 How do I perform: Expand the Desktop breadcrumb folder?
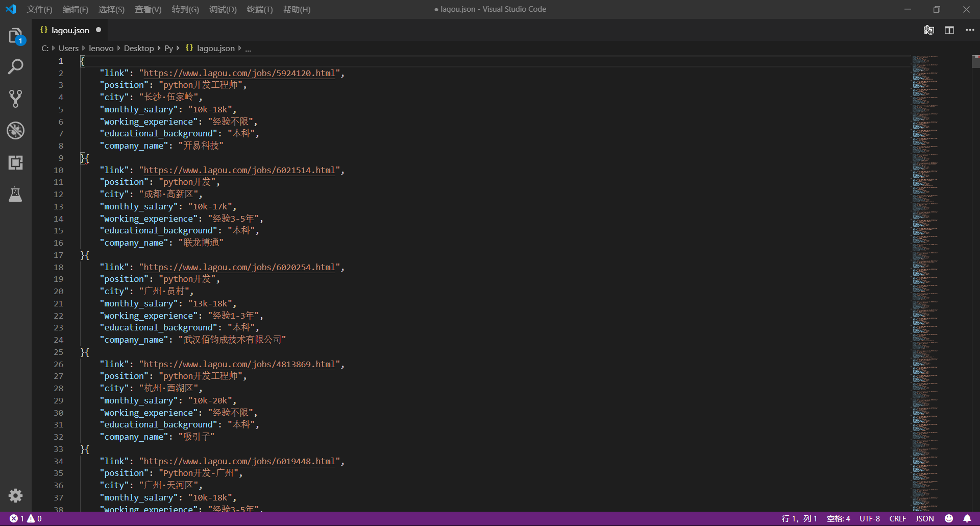click(138, 48)
